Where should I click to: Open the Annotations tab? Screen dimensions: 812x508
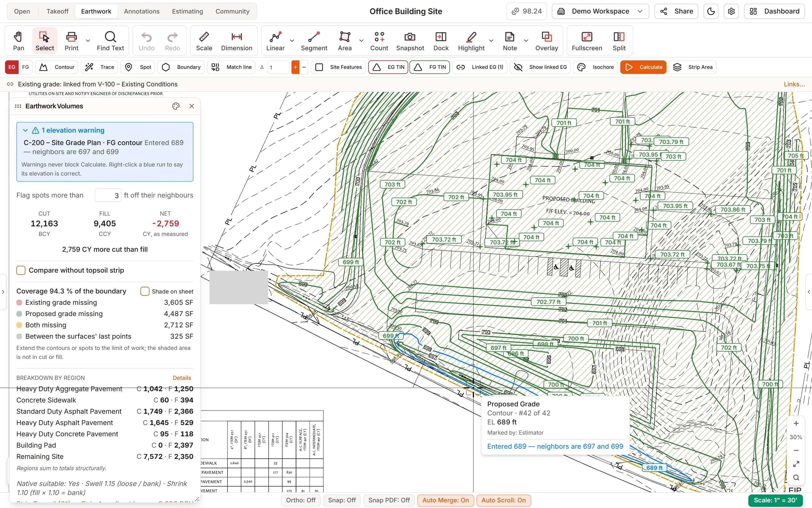142,11
